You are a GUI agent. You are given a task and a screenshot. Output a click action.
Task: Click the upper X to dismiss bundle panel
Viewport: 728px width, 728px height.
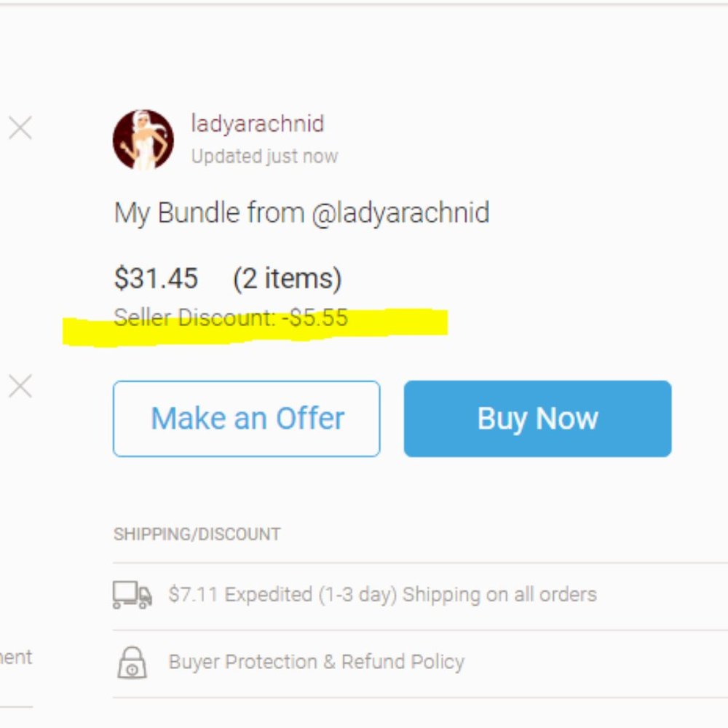click(20, 128)
